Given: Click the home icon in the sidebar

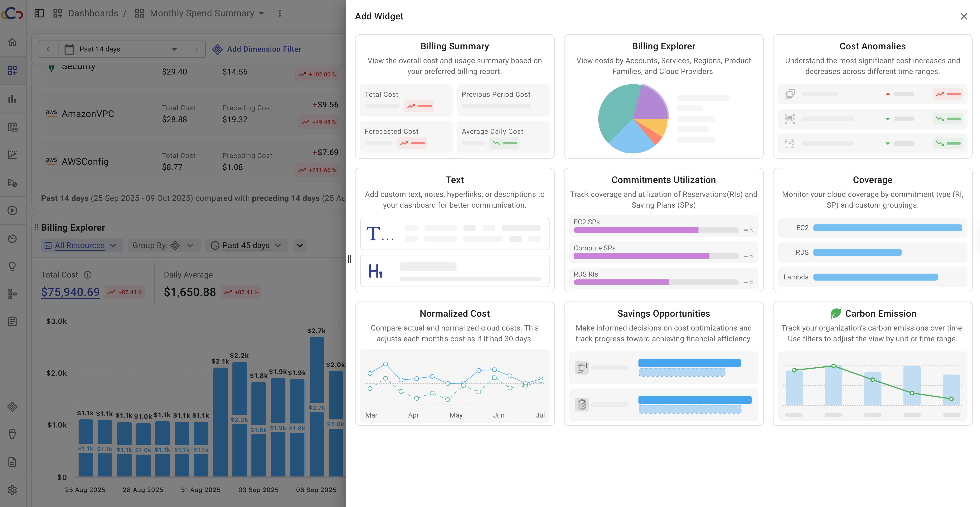Looking at the screenshot, I should point(12,42).
